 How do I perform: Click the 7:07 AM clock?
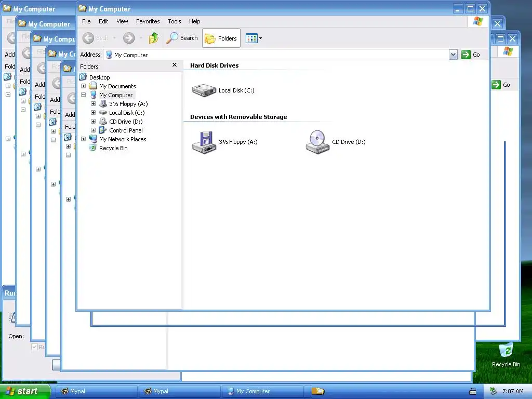(513, 391)
